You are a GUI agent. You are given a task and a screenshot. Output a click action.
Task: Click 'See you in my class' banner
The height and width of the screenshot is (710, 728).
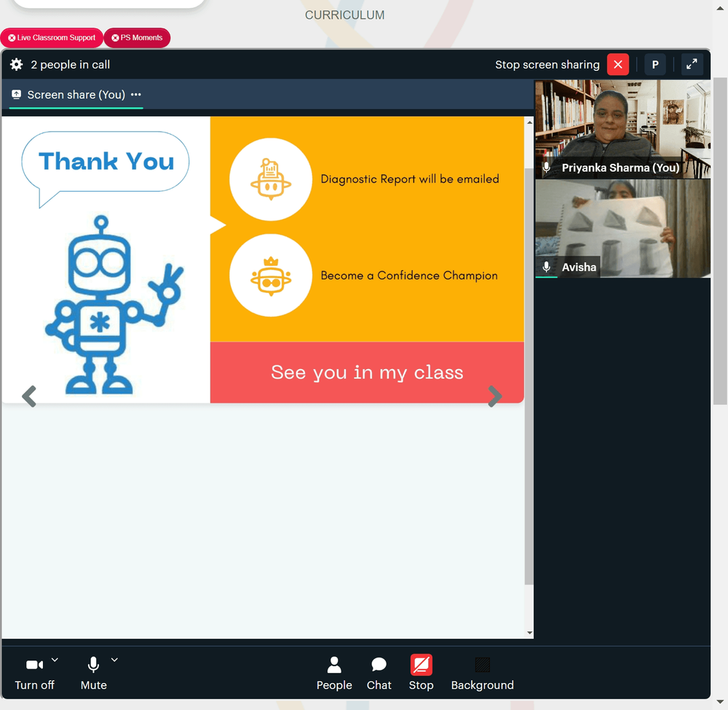[x=367, y=372]
